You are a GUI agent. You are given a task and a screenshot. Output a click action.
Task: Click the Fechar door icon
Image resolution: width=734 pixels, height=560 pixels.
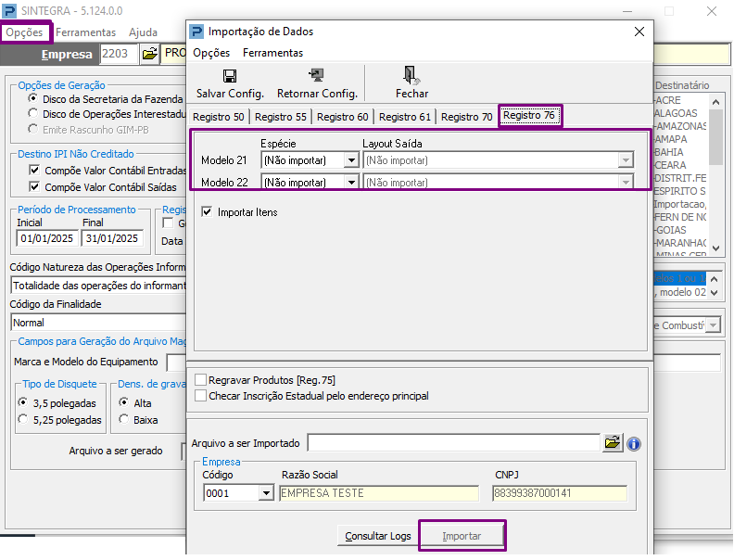click(x=411, y=75)
